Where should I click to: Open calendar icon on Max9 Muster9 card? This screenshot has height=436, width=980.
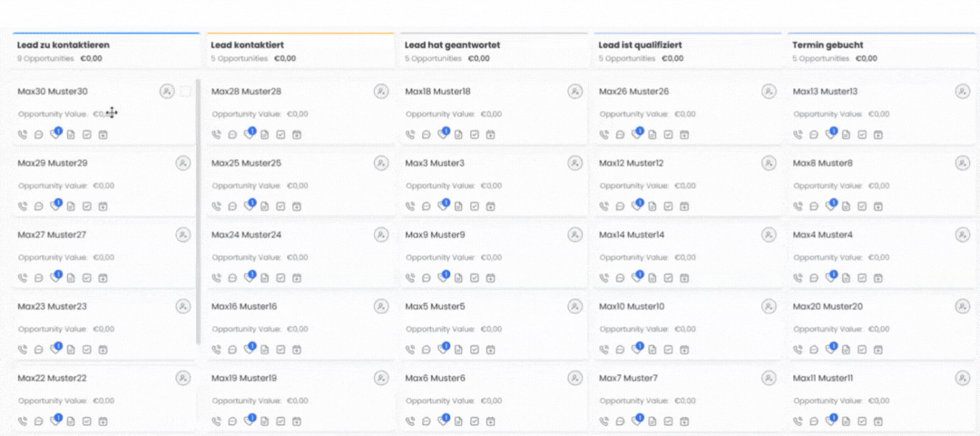(491, 278)
